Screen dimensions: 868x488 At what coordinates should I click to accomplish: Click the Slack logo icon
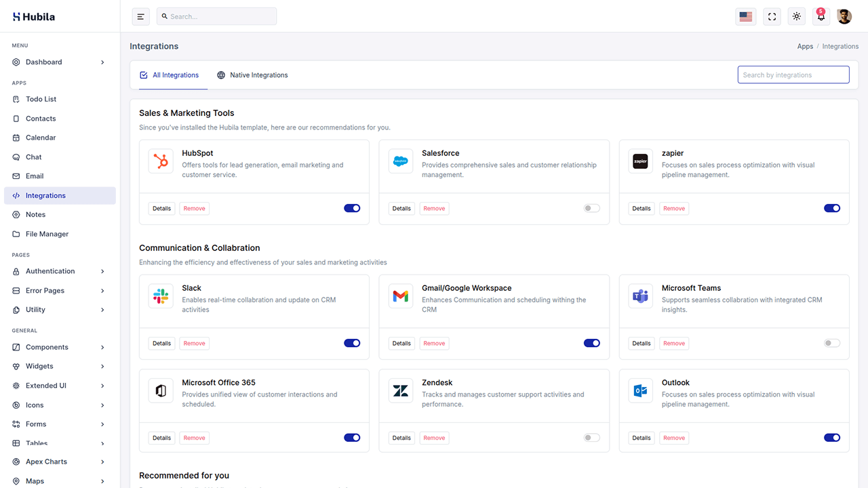point(161,296)
